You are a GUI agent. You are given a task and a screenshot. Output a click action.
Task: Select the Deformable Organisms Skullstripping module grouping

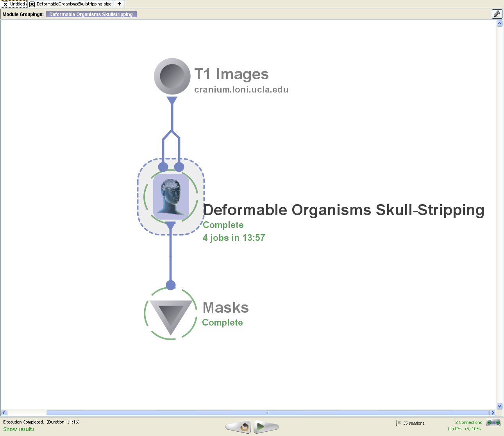click(x=91, y=14)
